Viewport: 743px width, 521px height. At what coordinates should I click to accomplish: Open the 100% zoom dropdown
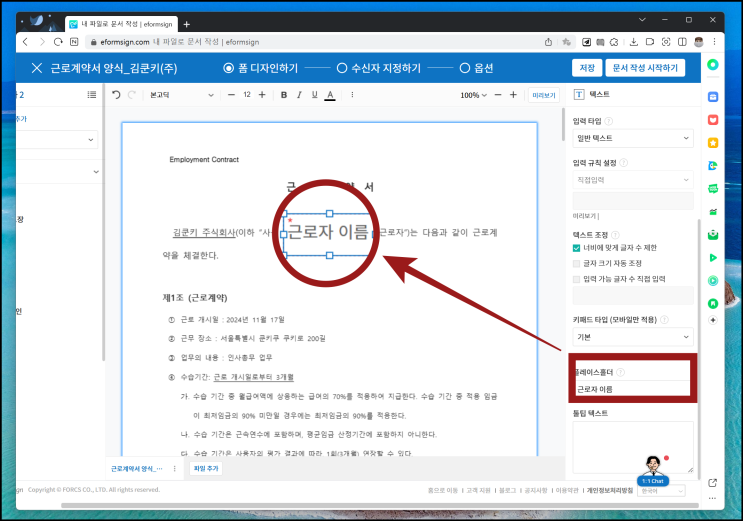[x=473, y=95]
